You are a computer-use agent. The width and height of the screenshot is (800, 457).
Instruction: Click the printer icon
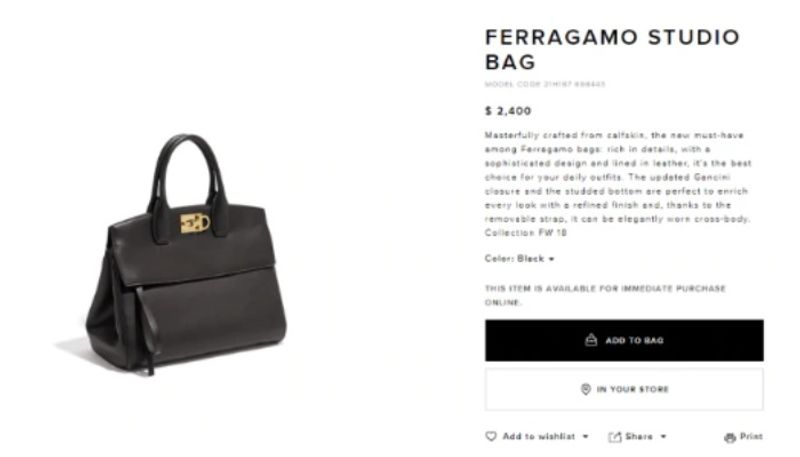730,437
